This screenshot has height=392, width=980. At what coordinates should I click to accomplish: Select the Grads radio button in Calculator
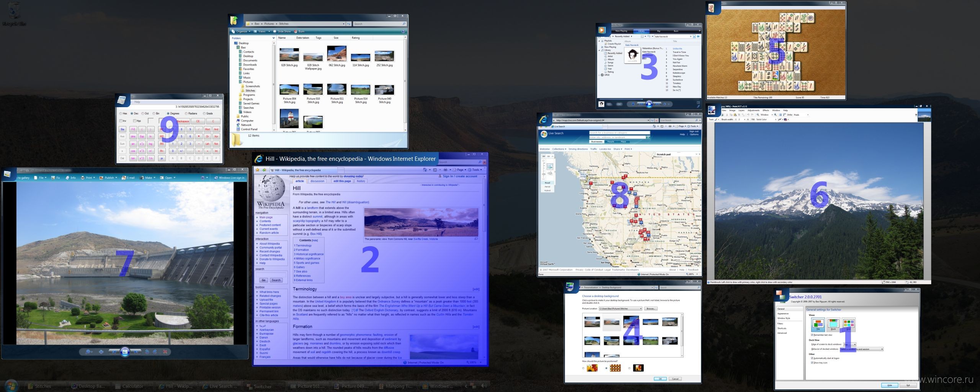tap(207, 114)
